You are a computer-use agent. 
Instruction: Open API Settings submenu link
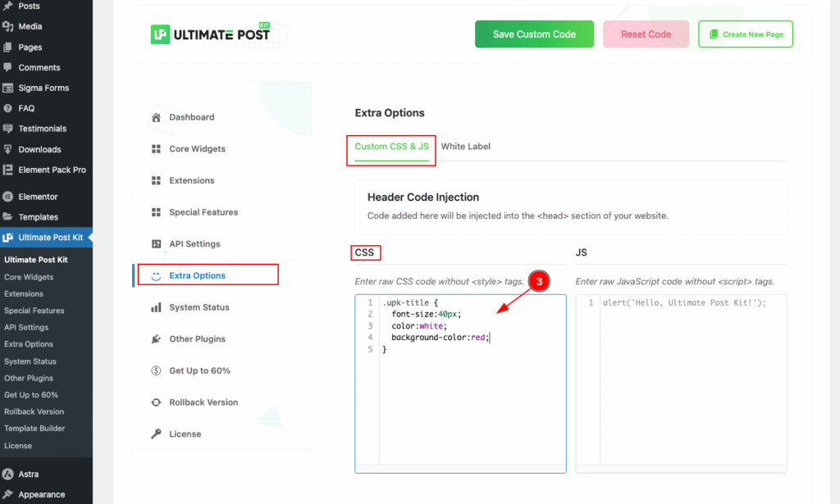click(x=26, y=328)
